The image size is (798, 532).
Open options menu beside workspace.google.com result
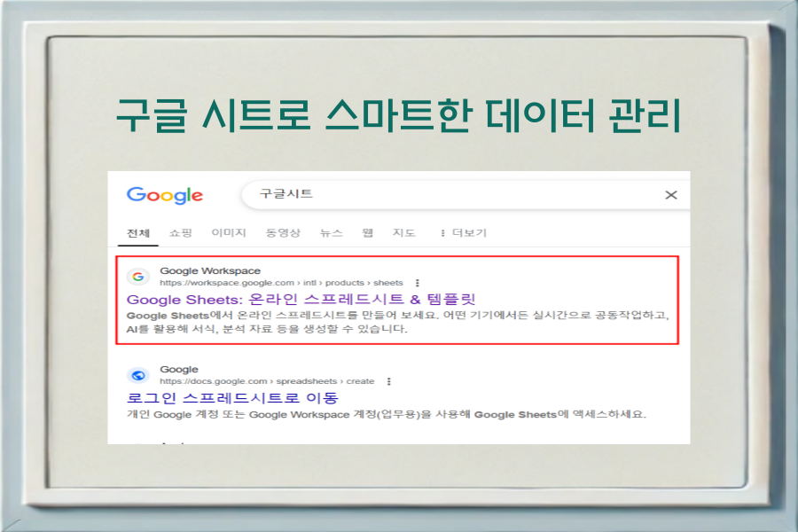418,283
